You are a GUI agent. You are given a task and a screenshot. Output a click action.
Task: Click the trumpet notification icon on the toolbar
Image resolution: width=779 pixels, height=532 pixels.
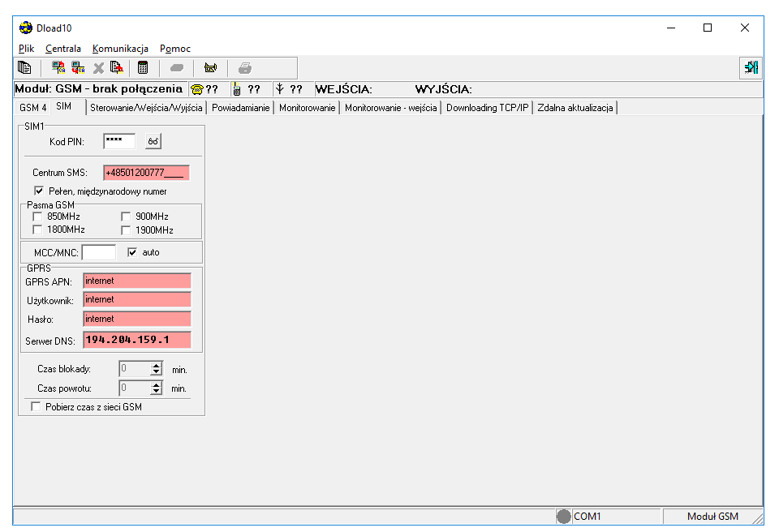[210, 67]
